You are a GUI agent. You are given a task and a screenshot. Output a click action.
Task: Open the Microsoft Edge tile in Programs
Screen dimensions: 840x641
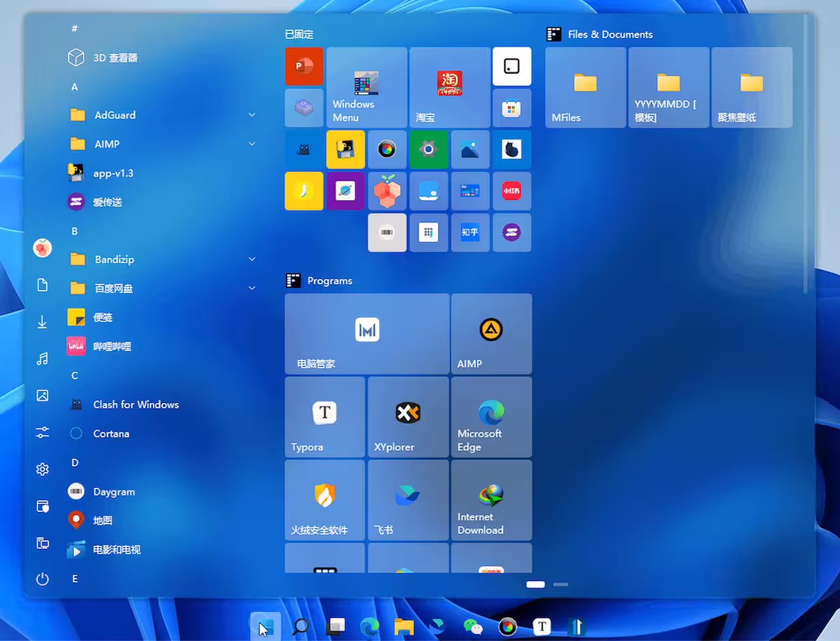492,417
